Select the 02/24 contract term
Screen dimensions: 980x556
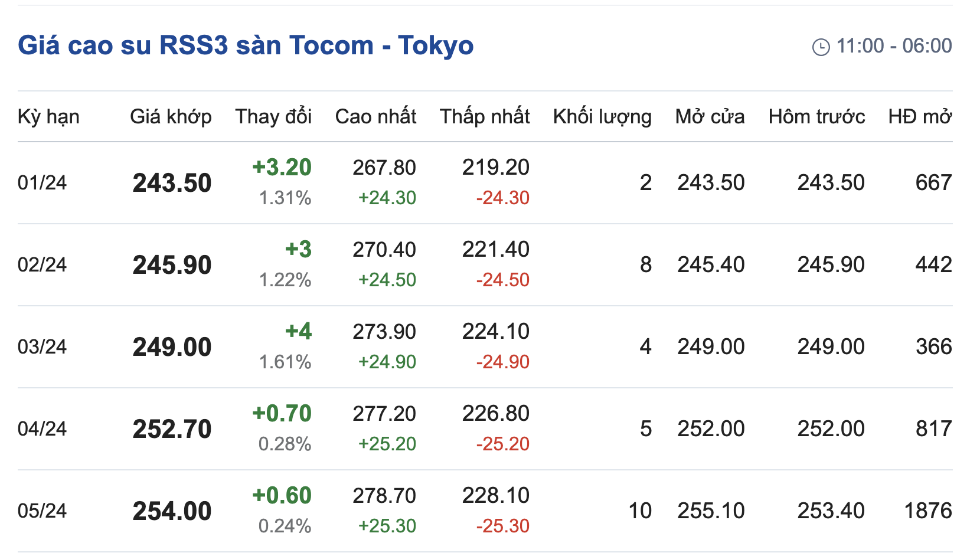pos(42,265)
